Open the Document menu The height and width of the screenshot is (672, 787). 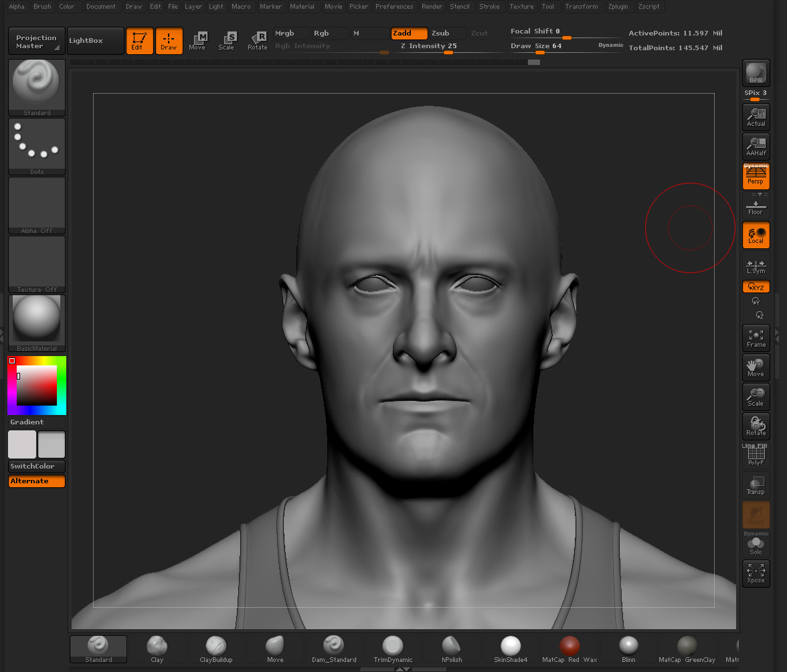pos(101,7)
